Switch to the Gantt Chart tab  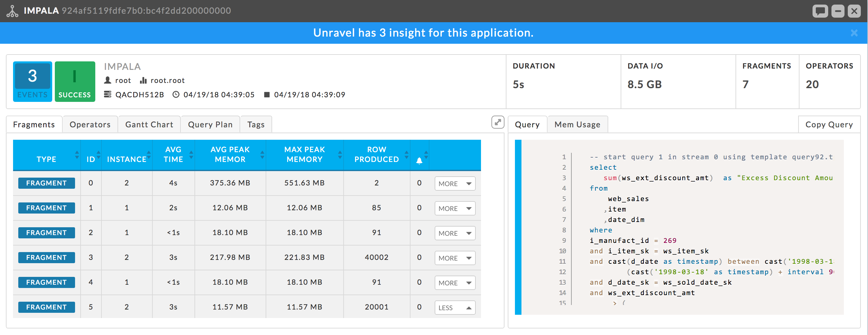click(149, 124)
